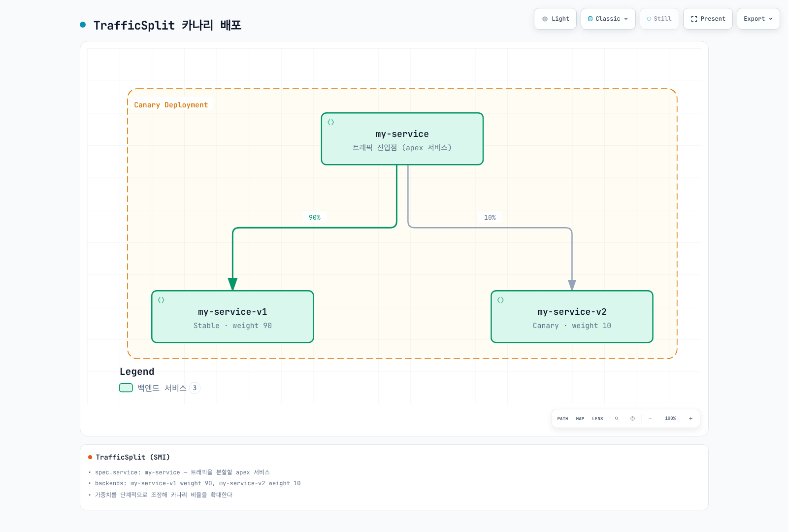Click the chevron arrow on Classic dropdown
The height and width of the screenshot is (532, 788).
[x=626, y=19]
